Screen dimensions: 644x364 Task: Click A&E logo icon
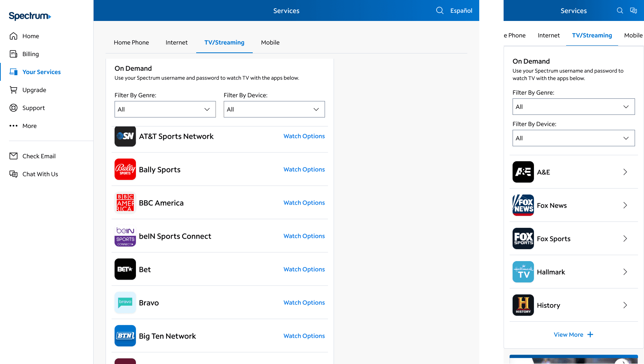click(x=523, y=172)
